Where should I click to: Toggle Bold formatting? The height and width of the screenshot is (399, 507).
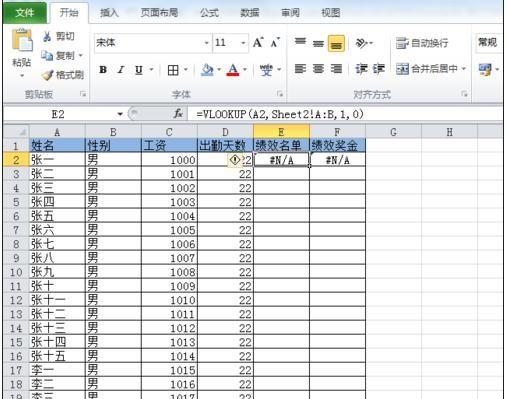coord(103,70)
